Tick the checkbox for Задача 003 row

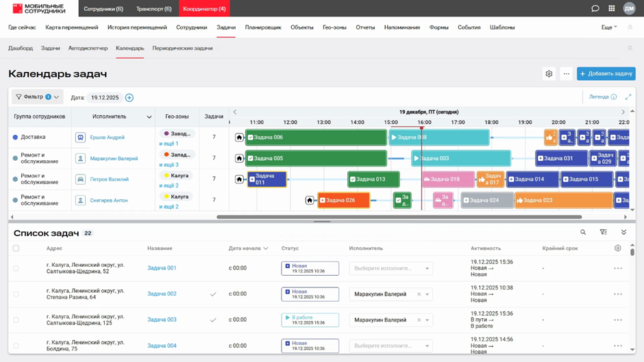tap(16, 320)
